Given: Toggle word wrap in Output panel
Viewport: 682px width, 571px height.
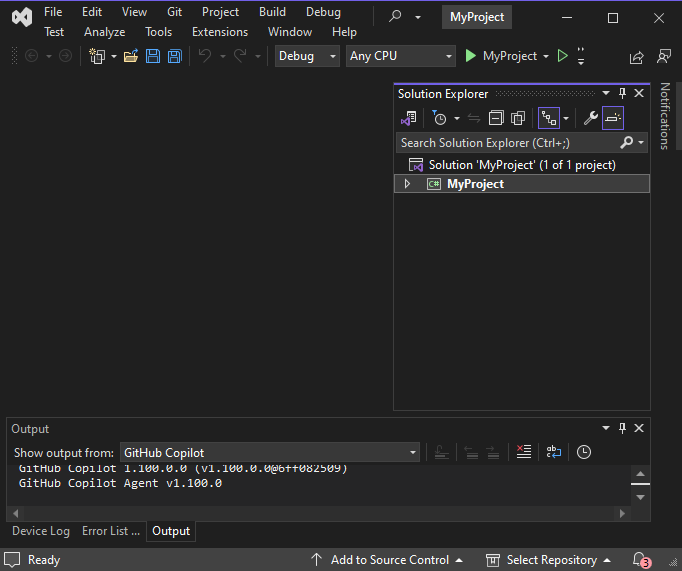Looking at the screenshot, I should (553, 452).
